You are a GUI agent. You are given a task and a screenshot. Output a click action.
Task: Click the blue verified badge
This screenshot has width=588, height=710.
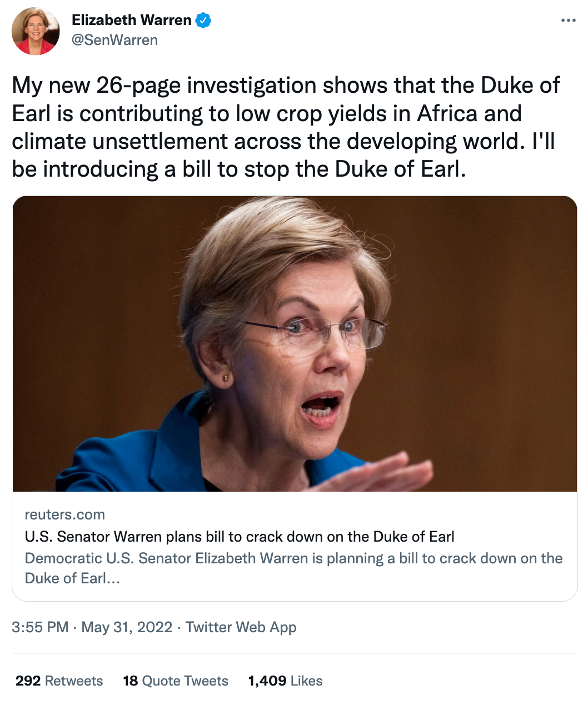203,21
